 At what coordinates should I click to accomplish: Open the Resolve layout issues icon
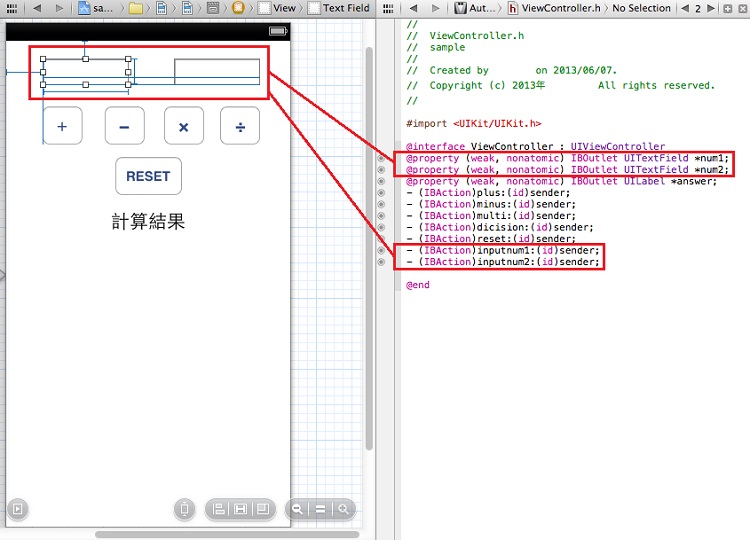pyautogui.click(x=262, y=509)
